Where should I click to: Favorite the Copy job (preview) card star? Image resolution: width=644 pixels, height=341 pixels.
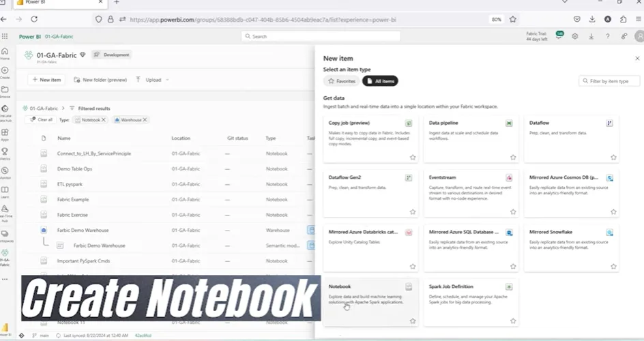tap(413, 157)
